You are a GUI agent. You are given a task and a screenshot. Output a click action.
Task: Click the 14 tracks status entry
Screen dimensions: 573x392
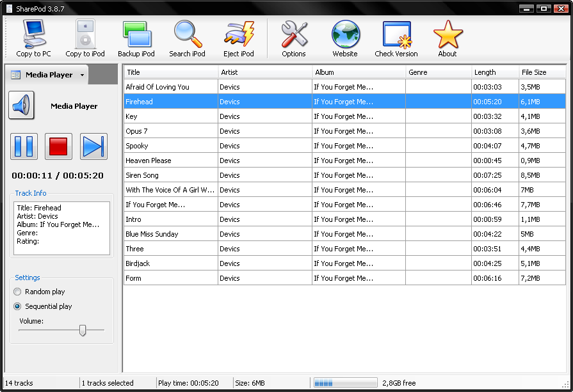(x=19, y=383)
